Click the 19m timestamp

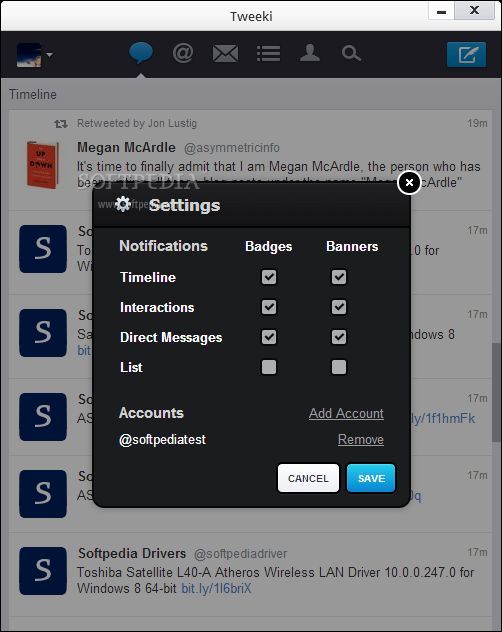[477, 123]
